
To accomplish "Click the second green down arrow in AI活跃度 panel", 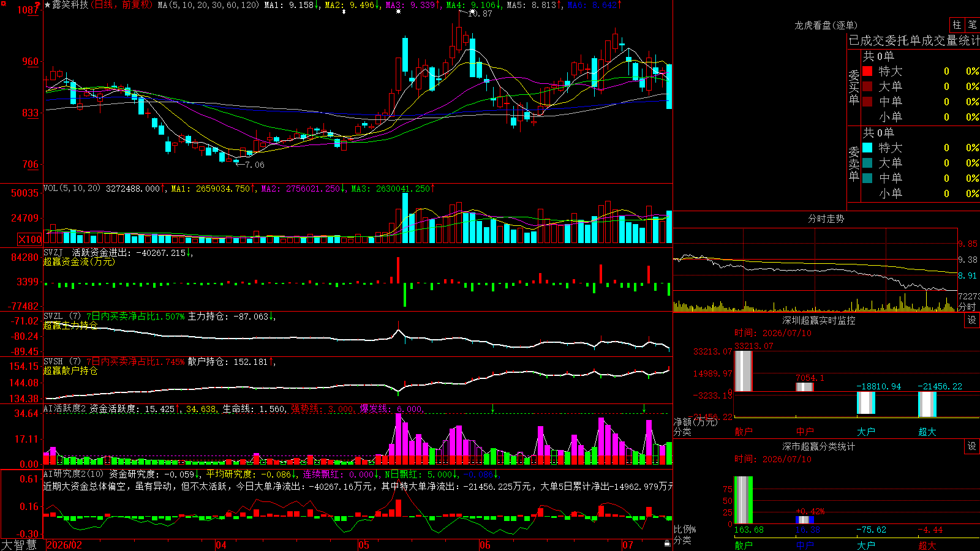I will 644,408.
